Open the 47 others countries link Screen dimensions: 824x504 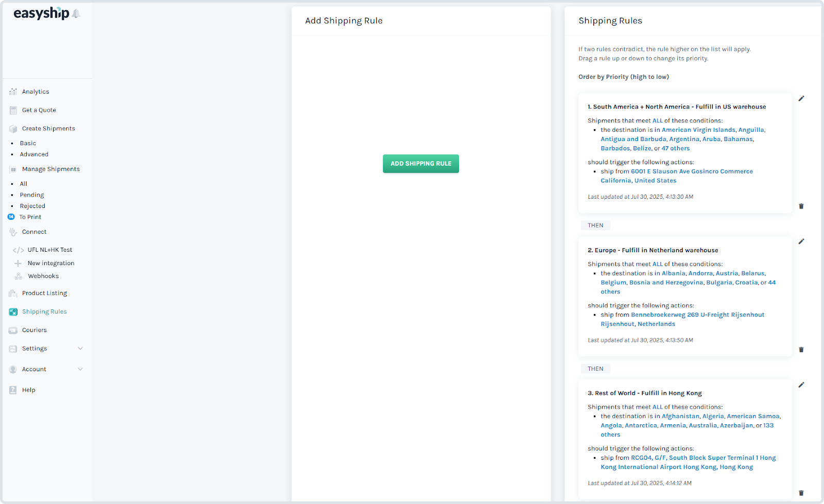tap(676, 148)
